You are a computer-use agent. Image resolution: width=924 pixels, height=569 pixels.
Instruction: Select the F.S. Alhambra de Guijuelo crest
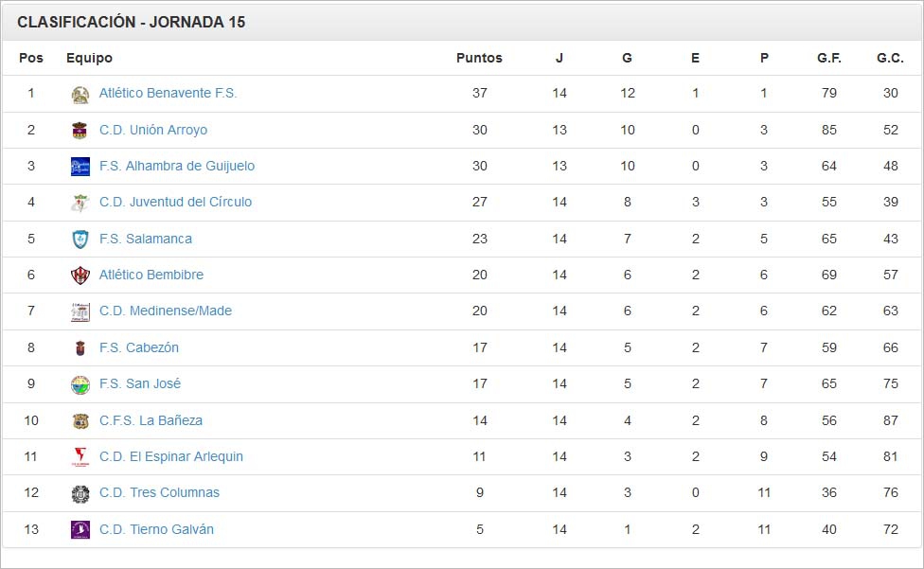[80, 166]
